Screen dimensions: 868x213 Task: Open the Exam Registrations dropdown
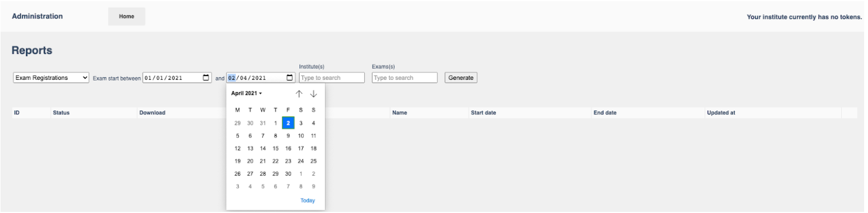coord(51,78)
